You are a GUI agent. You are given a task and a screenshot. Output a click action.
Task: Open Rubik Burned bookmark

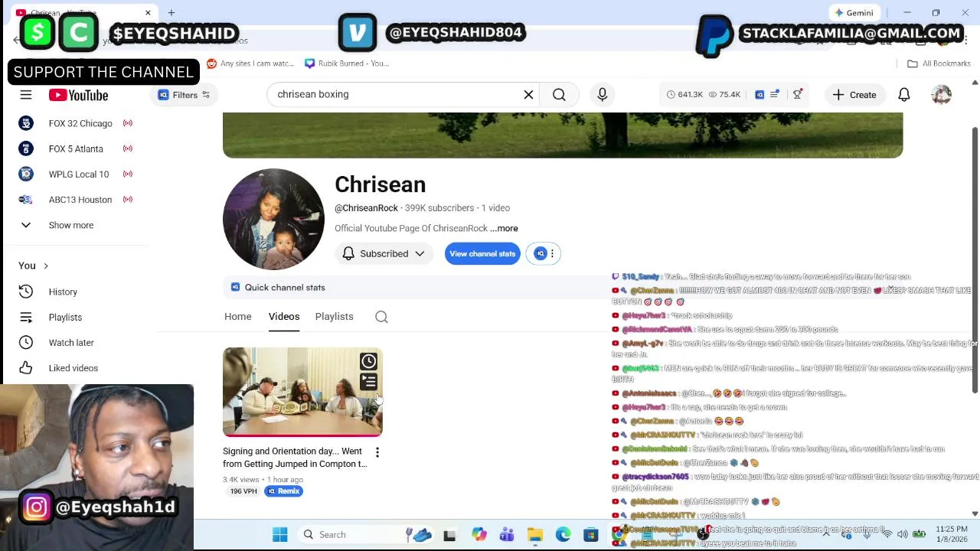[347, 64]
